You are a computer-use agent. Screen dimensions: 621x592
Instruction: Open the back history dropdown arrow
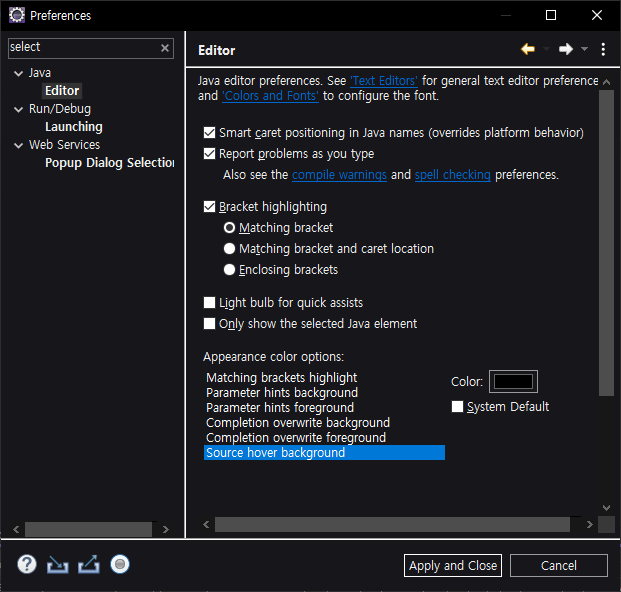pos(546,49)
